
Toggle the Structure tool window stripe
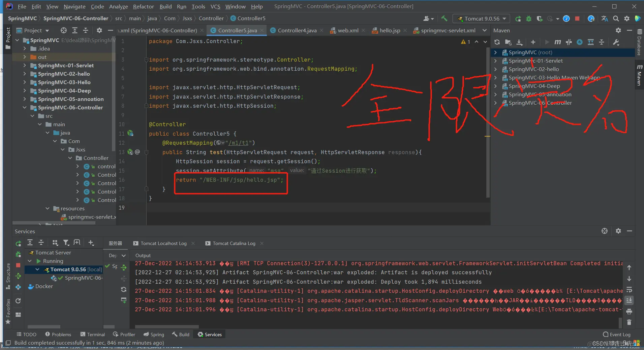[8, 277]
